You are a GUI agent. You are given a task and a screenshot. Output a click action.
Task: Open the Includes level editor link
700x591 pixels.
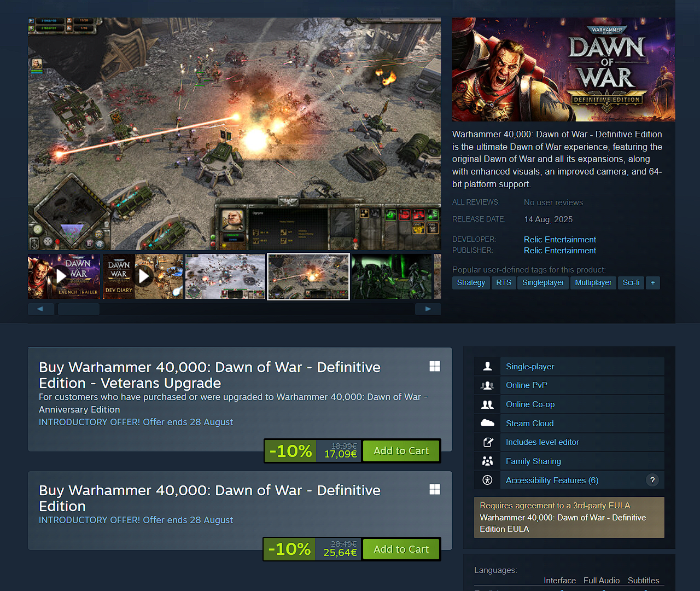point(542,442)
